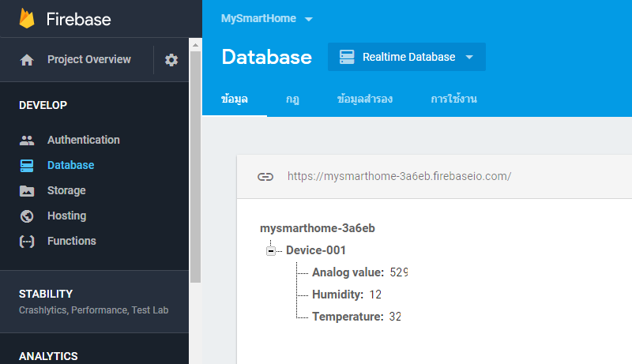Screen dimensions: 632x364
Task: Open Authentication section
Action: [x=84, y=140]
